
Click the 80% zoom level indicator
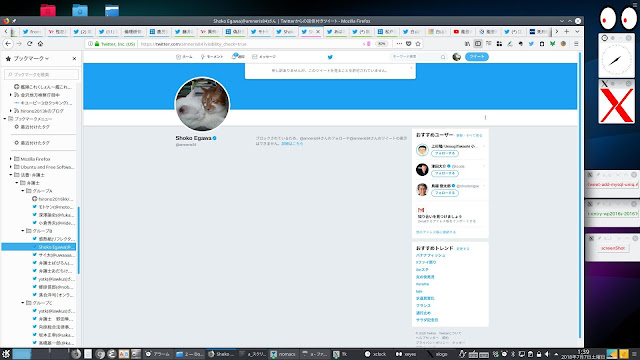pos(381,44)
